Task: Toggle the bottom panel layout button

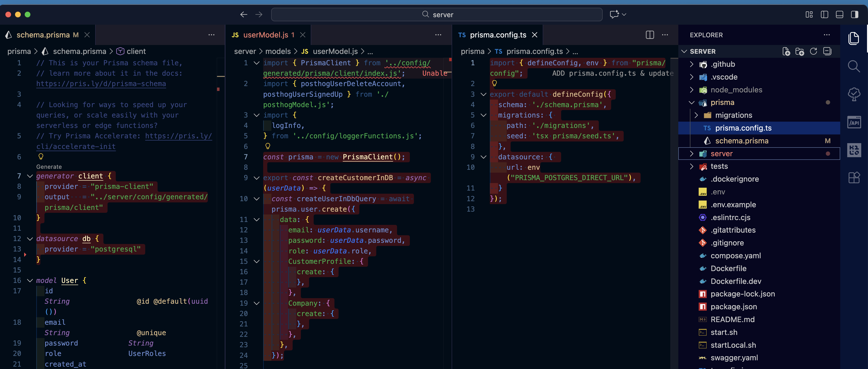Action: click(x=839, y=15)
